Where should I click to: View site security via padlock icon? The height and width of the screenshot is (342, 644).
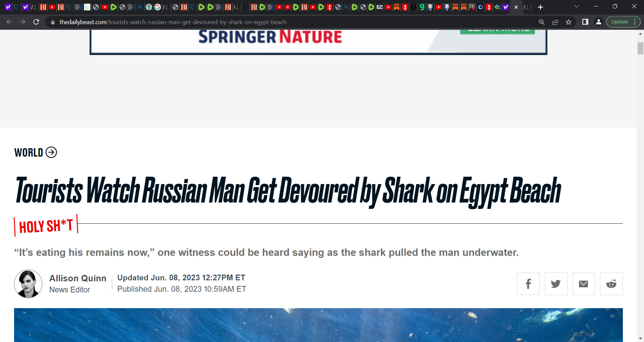pos(52,22)
